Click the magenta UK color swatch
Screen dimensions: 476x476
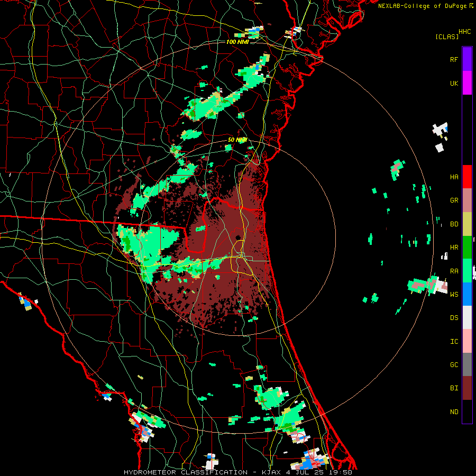pyautogui.click(x=467, y=83)
